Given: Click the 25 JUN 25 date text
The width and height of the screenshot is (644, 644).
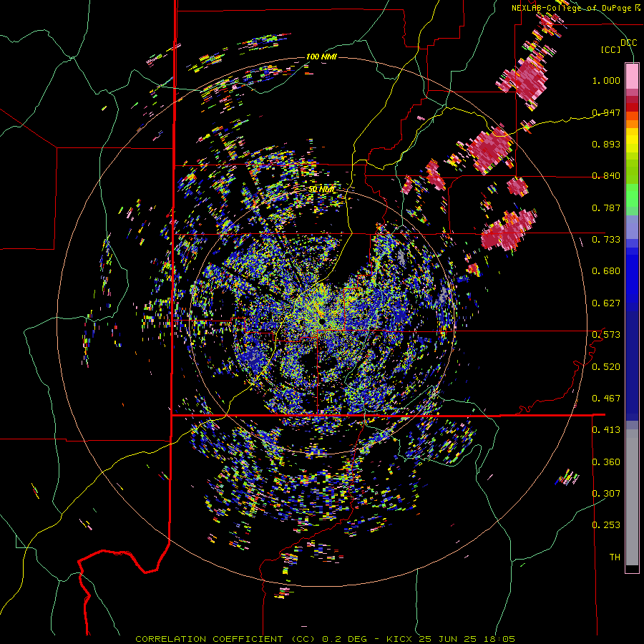Looking at the screenshot, I should point(447,639).
